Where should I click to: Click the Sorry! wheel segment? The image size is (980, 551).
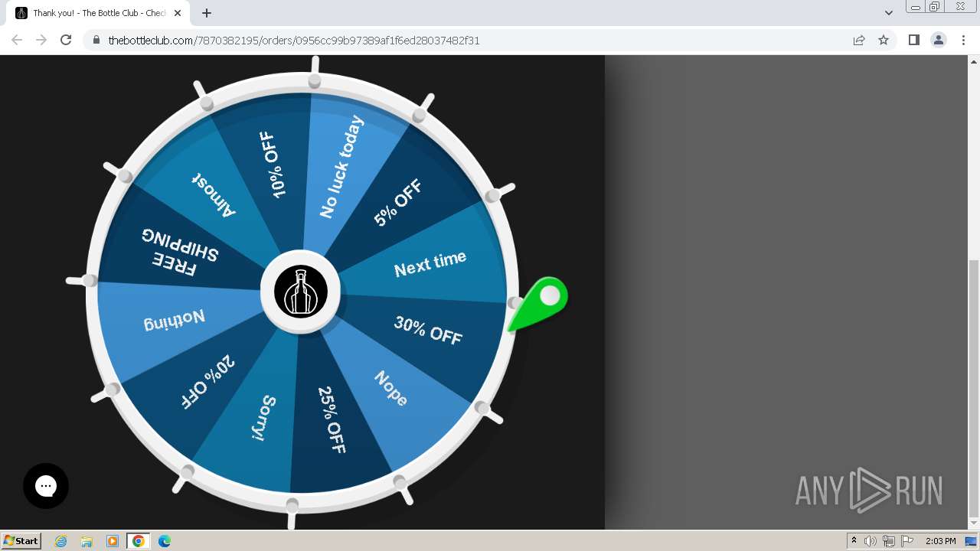coord(263,419)
